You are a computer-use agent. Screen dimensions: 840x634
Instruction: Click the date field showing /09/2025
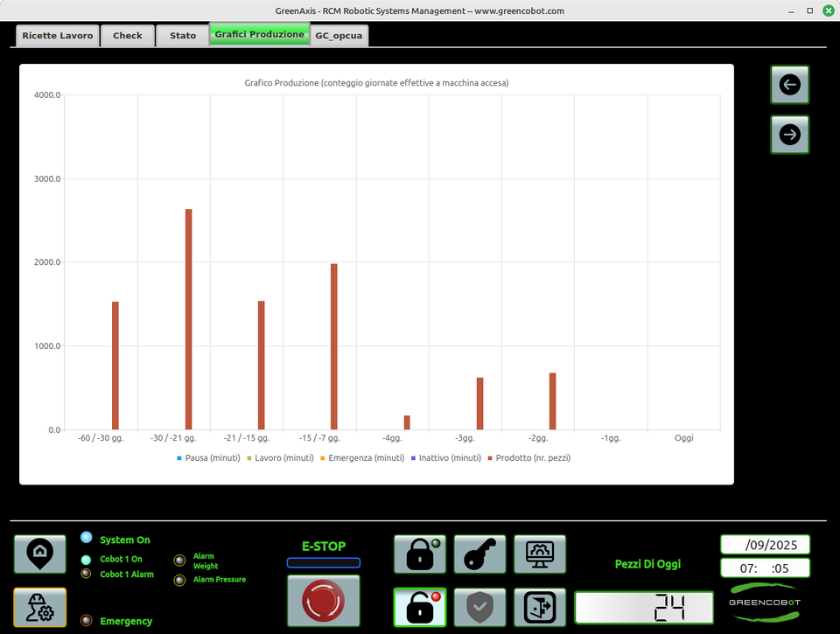coord(765,544)
